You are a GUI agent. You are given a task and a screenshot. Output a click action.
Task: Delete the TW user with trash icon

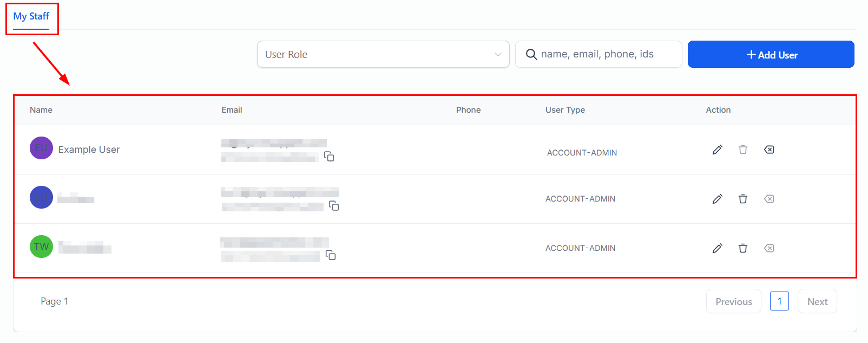[743, 248]
